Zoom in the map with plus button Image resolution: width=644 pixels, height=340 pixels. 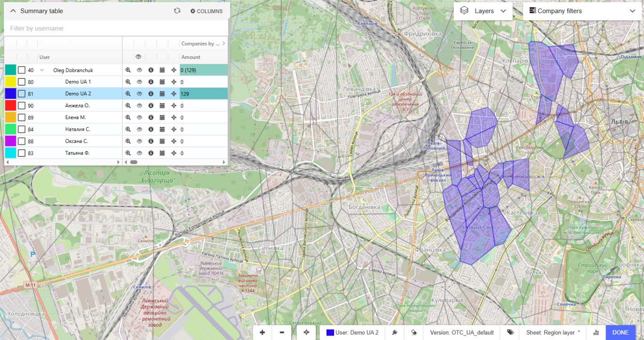coord(262,332)
